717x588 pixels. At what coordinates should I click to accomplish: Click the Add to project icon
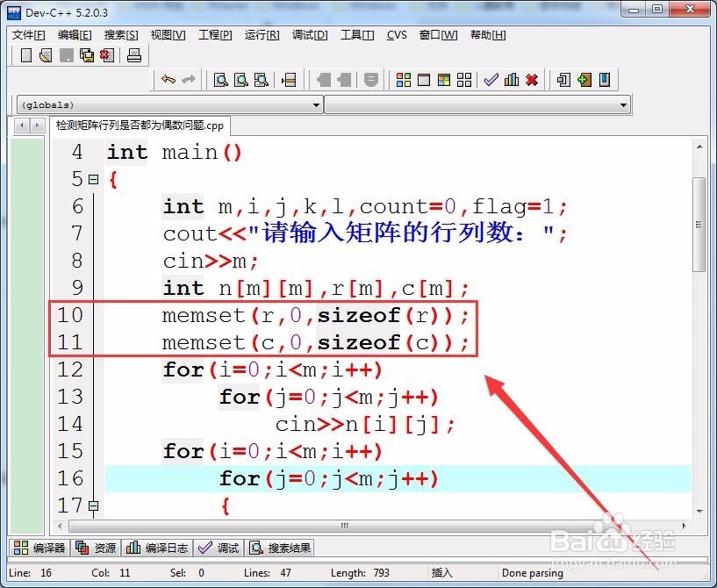(584, 80)
